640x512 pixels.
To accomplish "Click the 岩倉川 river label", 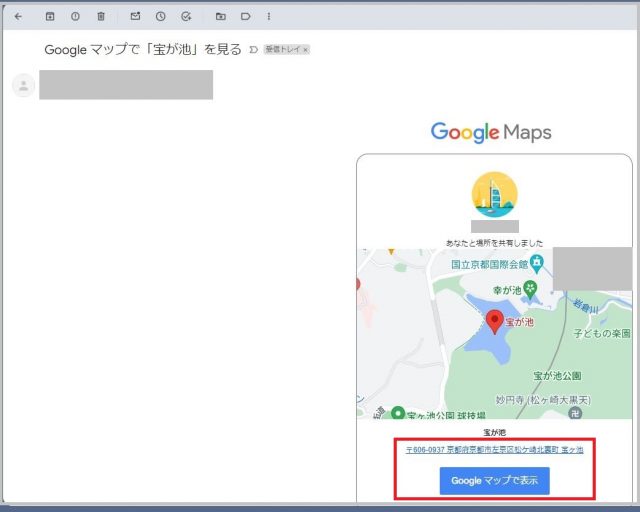I will 586,306.
